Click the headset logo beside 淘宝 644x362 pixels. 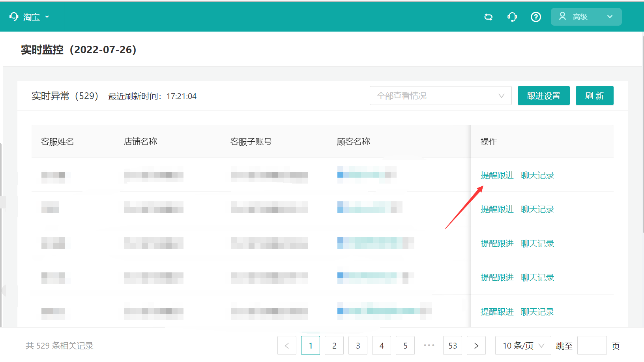[14, 17]
